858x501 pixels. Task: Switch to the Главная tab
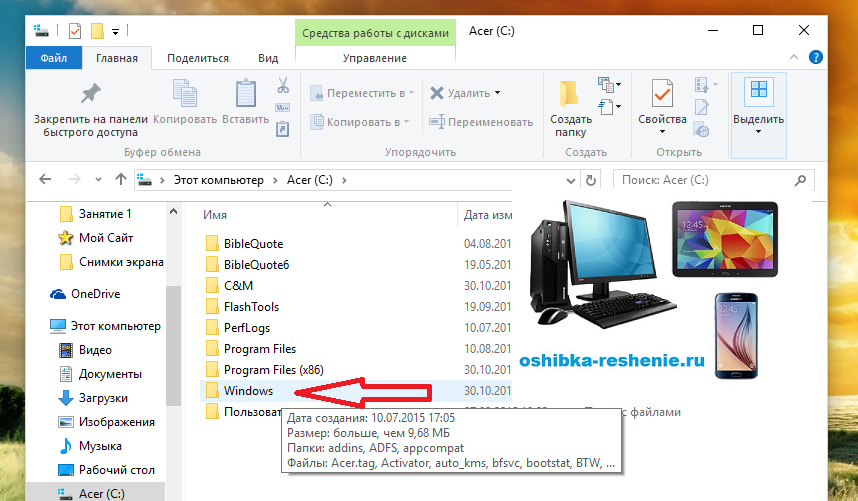[117, 58]
